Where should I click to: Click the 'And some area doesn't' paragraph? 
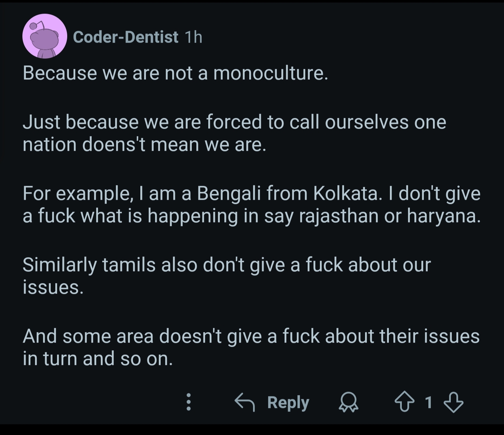tap(251, 347)
